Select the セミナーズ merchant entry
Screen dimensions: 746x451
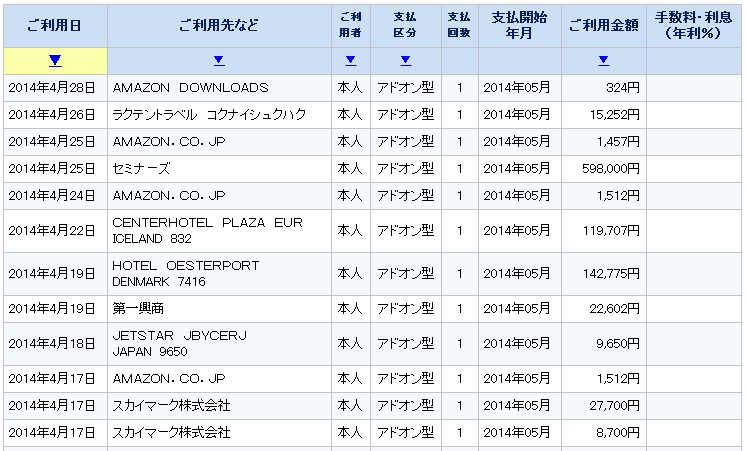(x=141, y=168)
